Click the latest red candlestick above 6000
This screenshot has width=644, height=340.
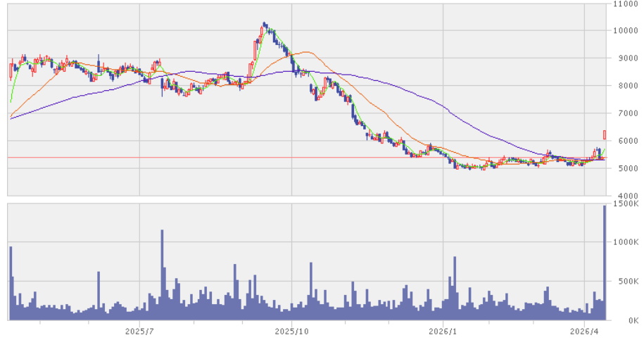click(x=604, y=134)
